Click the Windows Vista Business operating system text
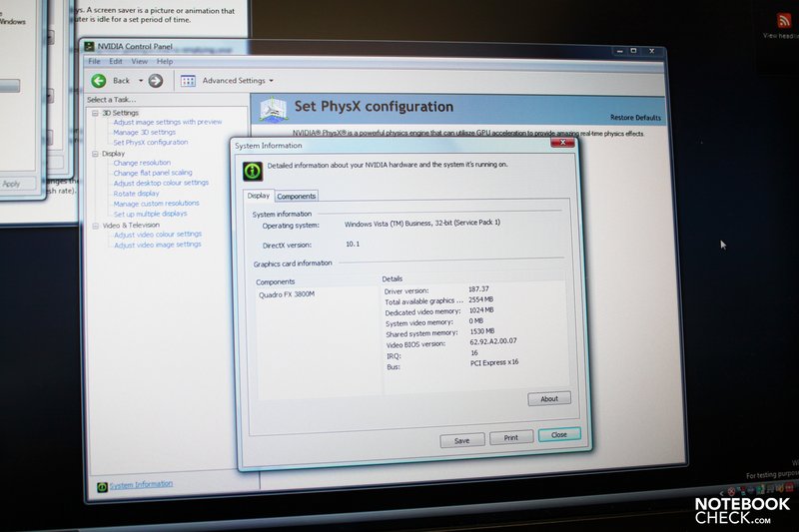This screenshot has height=532, width=799. click(x=421, y=223)
